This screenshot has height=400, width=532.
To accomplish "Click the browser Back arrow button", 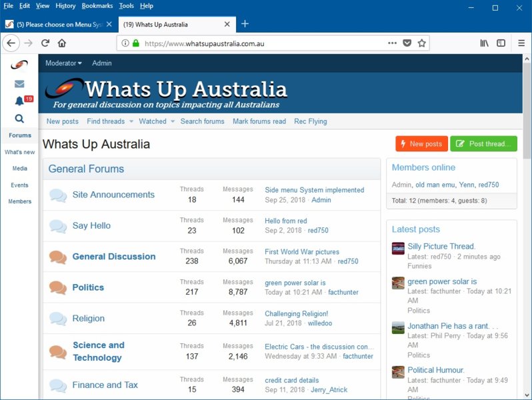I will [11, 43].
